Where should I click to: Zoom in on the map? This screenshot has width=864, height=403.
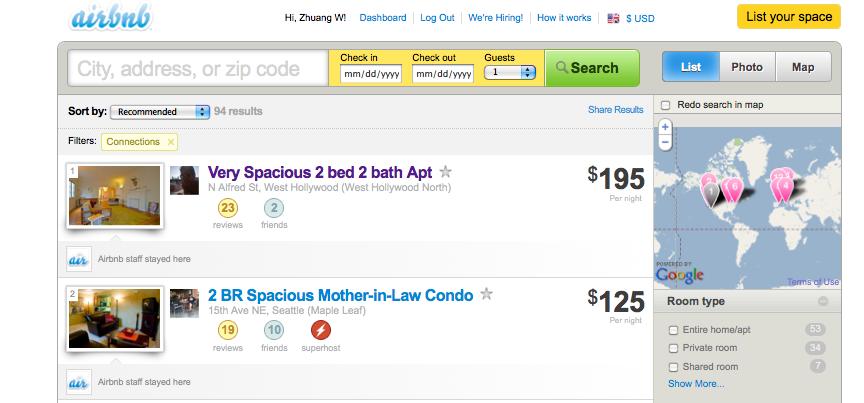pyautogui.click(x=665, y=127)
